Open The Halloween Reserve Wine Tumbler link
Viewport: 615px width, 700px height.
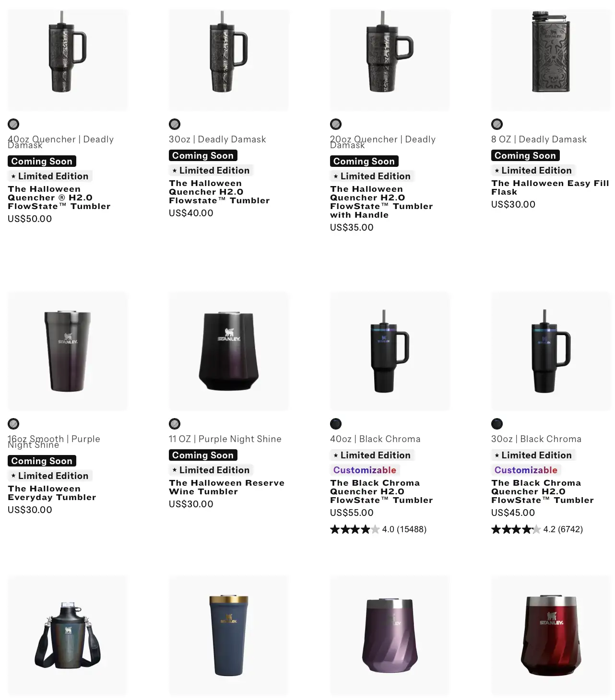pyautogui.click(x=226, y=487)
